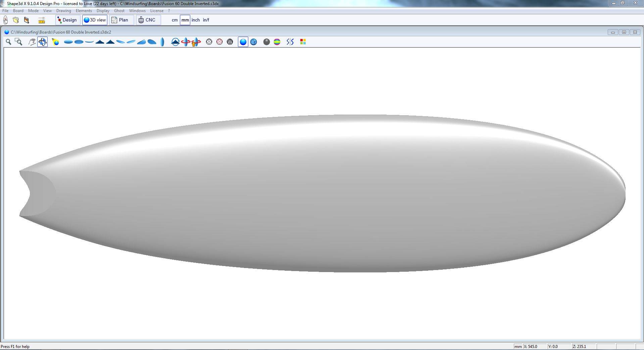Open the Ghost menu
644x350 pixels.
119,11
